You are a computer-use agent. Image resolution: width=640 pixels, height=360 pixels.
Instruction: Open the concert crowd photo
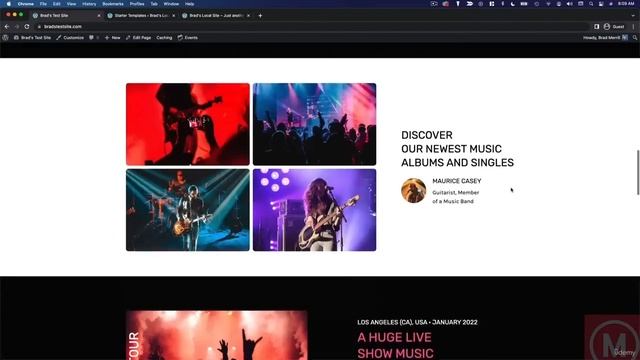tap(314, 124)
